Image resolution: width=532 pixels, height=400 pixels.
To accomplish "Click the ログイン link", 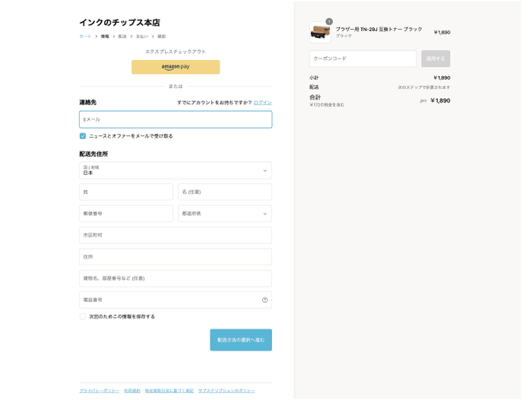I will point(262,103).
